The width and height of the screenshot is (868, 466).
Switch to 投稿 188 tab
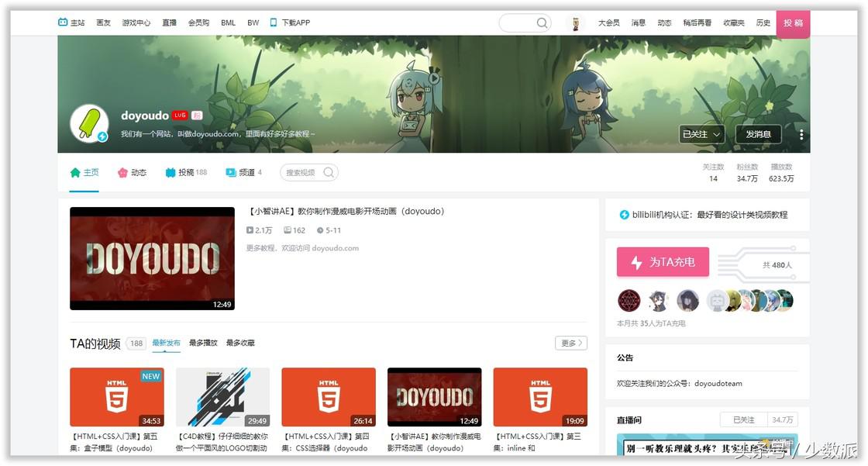(186, 172)
